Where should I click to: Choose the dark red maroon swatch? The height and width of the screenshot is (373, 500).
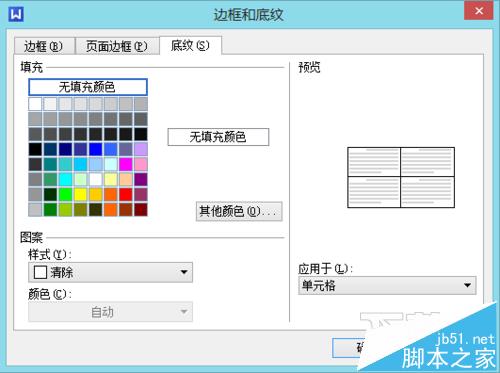[141, 210]
